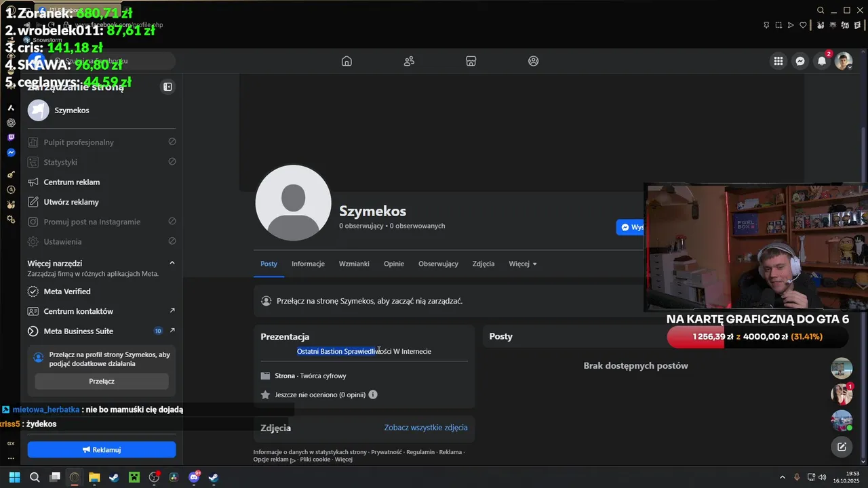Open DaVinci Resolve from the taskbar

pos(174,477)
